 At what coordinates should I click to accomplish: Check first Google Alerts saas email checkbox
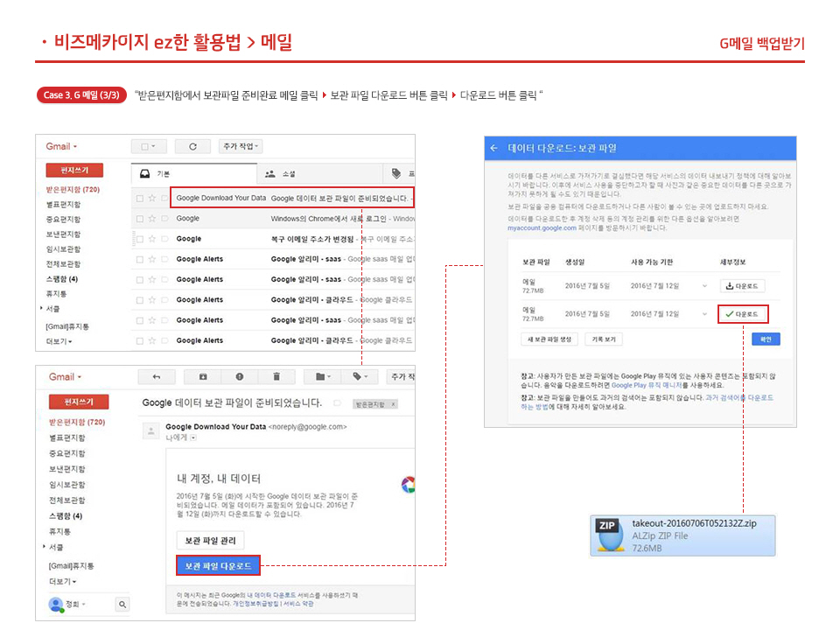tap(140, 259)
